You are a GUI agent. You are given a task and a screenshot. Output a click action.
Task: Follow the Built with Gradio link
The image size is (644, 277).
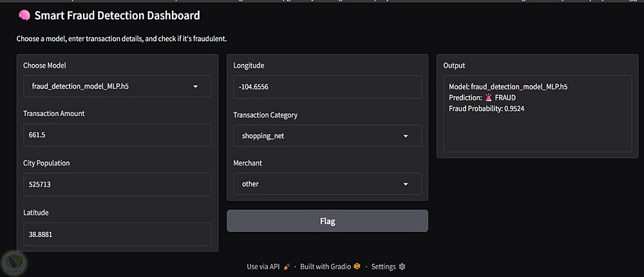pos(325,266)
